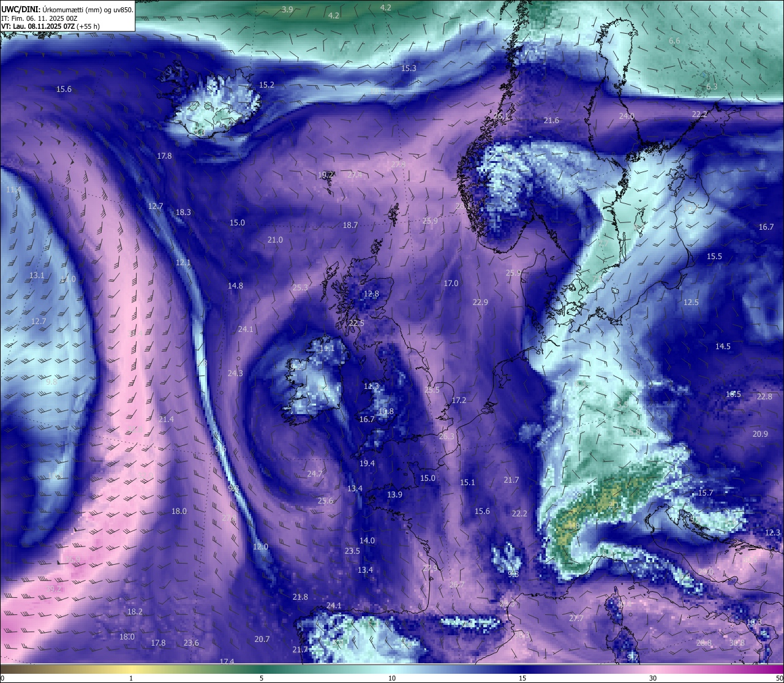Click the 25.6 value label
This screenshot has width=784, height=683.
coord(325,500)
